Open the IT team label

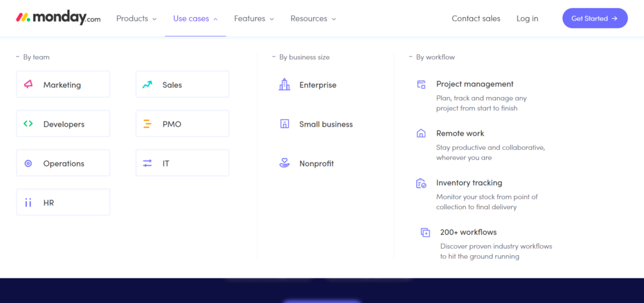(165, 164)
